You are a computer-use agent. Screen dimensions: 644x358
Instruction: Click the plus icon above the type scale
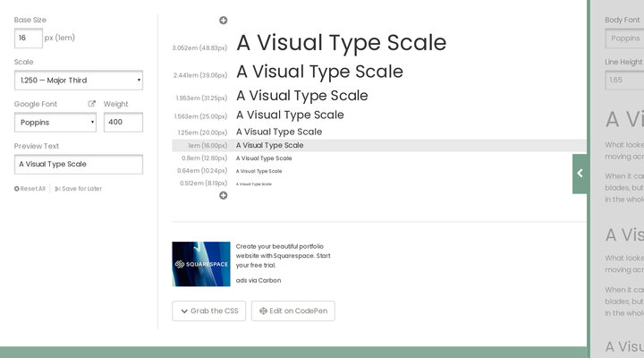[x=224, y=21]
